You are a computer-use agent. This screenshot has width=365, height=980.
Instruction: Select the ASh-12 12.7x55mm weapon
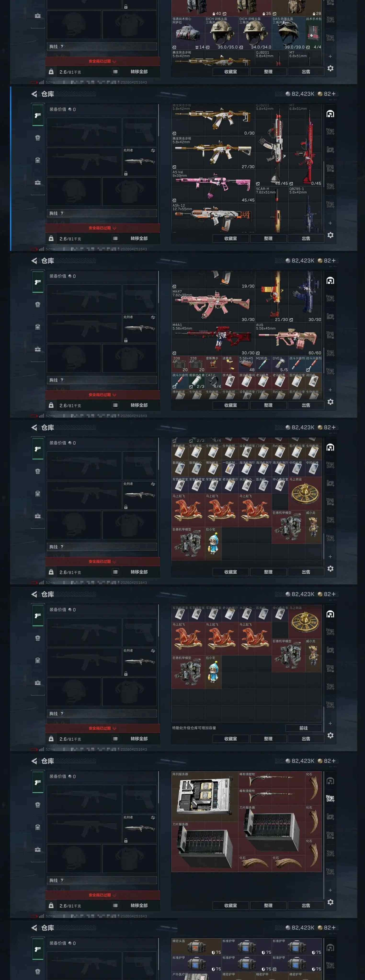(x=213, y=218)
